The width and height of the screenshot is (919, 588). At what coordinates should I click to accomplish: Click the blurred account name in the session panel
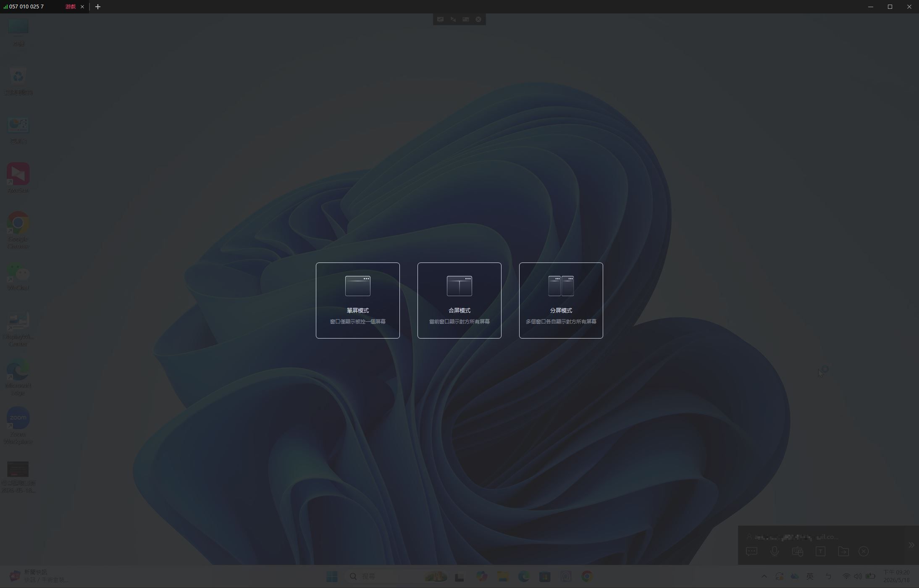point(796,537)
